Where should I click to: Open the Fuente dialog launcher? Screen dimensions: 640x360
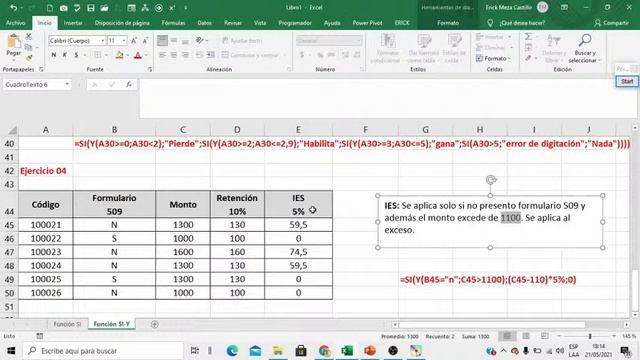150,69
